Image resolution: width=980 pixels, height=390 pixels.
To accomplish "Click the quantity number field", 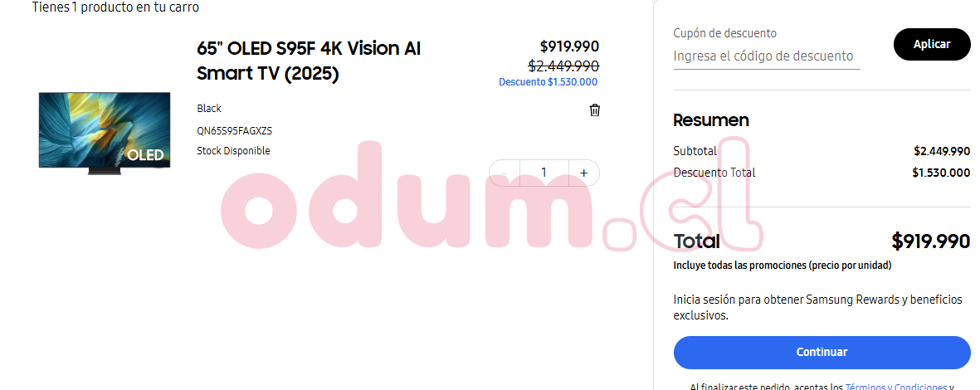I will pos(544,173).
